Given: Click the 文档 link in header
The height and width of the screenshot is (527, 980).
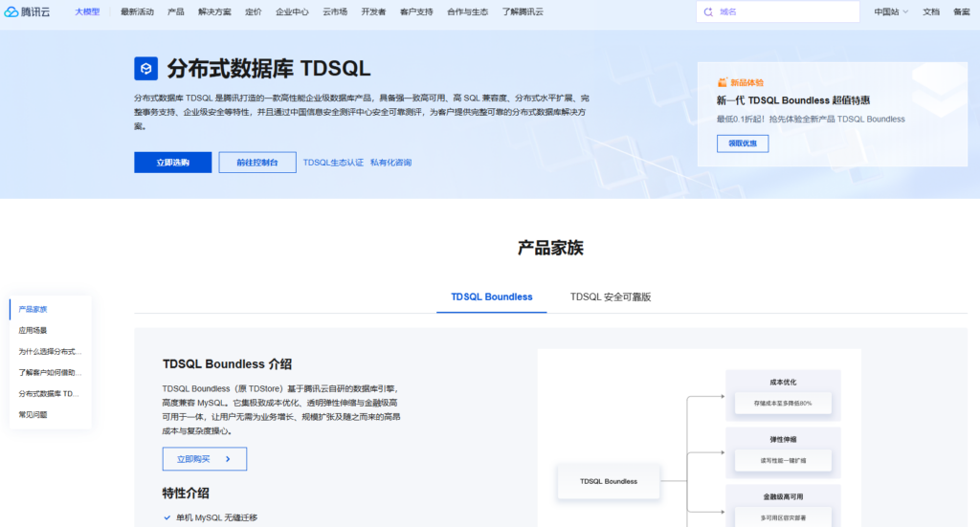Looking at the screenshot, I should [930, 11].
